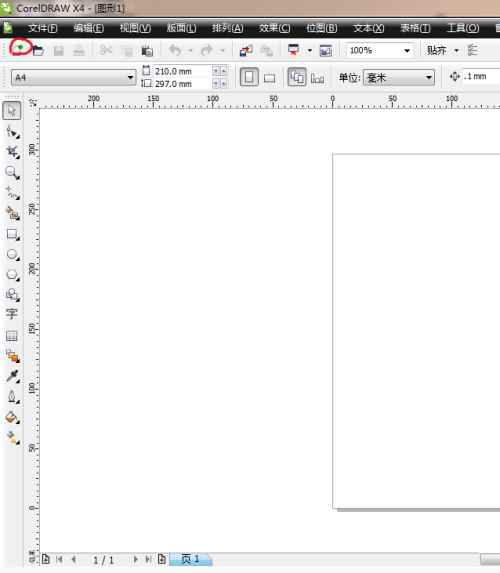Select the Eyedropper tool
The width and height of the screenshot is (500, 573).
pyautogui.click(x=12, y=376)
